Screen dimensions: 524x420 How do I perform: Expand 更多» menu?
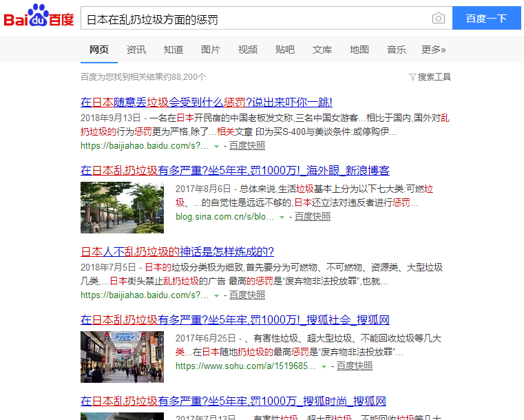click(433, 50)
